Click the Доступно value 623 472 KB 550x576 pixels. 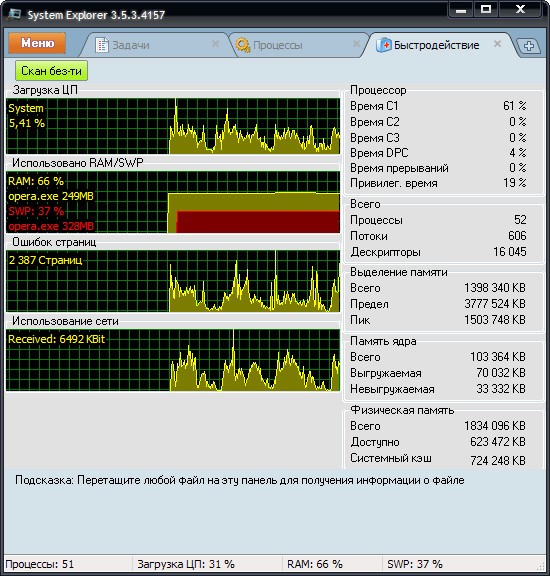498,442
